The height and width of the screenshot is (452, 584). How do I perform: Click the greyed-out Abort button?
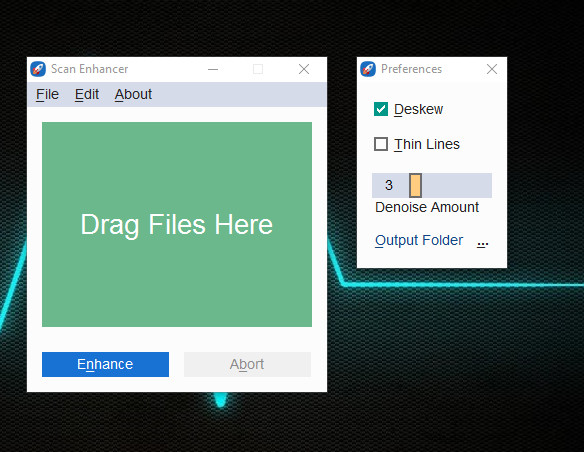pyautogui.click(x=247, y=364)
